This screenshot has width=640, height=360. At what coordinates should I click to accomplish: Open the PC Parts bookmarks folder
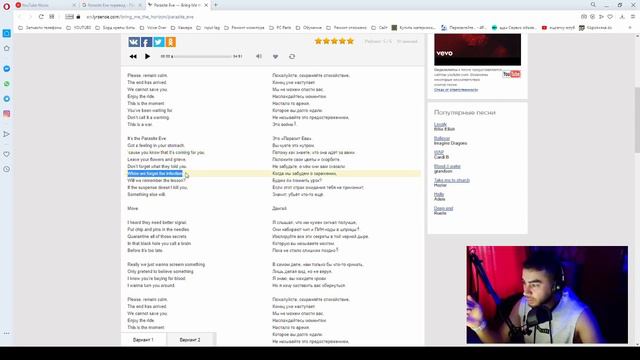[x=280, y=28]
